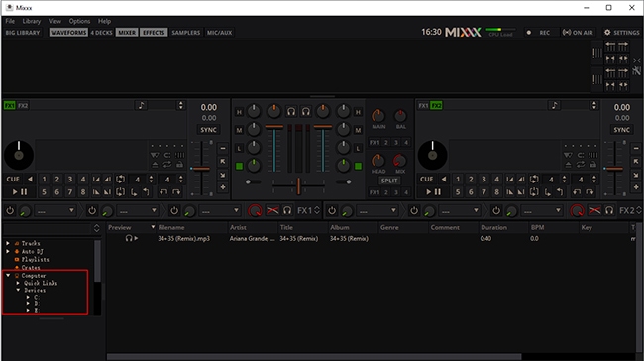This screenshot has width=644, height=361.
Task: Open the File menu
Action: [10, 21]
